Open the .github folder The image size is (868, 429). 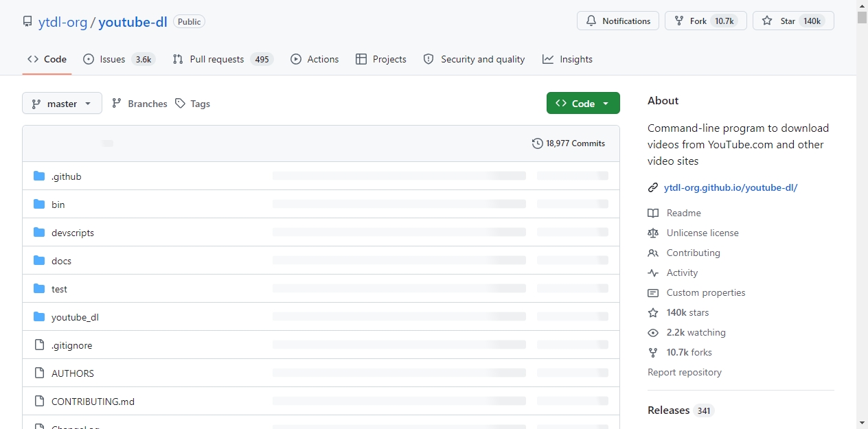tap(67, 176)
